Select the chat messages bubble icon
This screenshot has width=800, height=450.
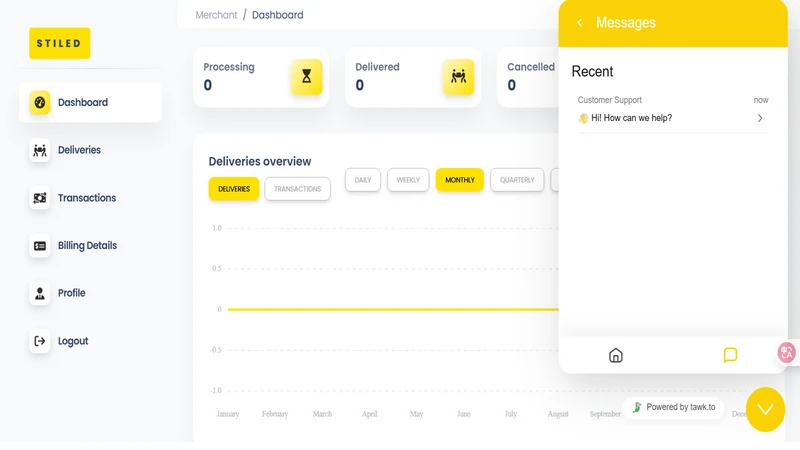tap(730, 355)
